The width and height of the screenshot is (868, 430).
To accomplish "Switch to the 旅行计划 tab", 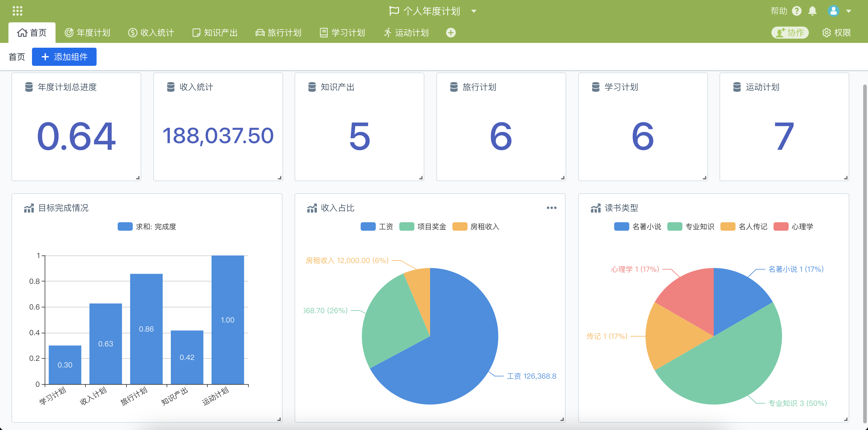I will (x=278, y=32).
